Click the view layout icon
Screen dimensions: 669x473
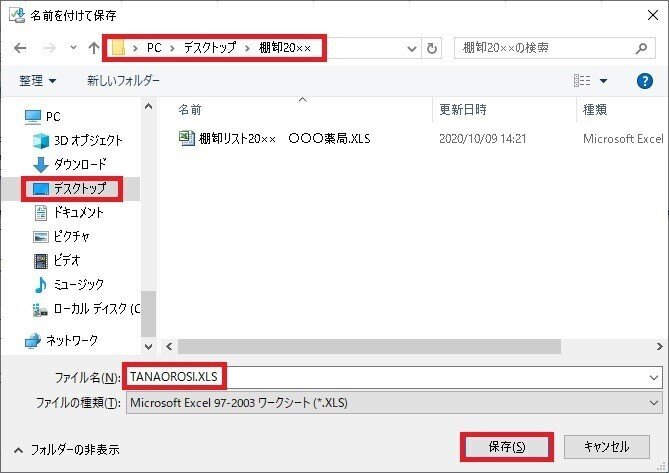(x=582, y=80)
